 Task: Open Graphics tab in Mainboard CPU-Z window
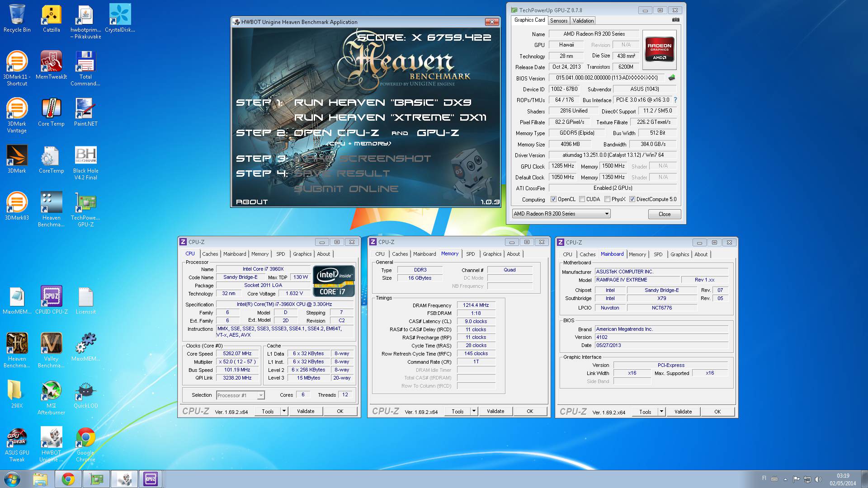[679, 254]
